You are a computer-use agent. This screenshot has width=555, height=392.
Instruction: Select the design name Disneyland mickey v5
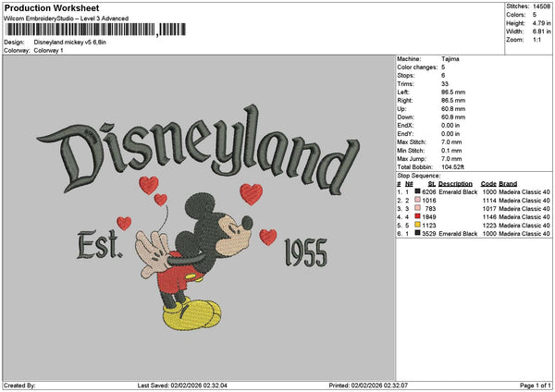(69, 43)
